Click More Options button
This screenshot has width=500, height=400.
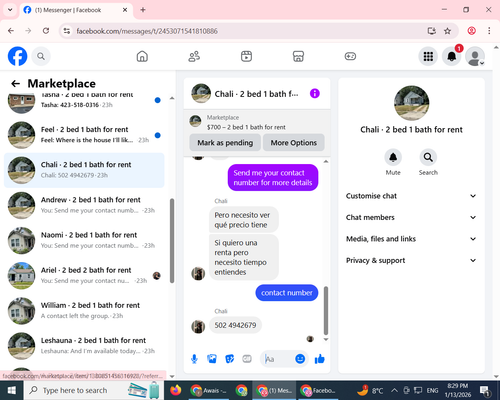(x=294, y=143)
